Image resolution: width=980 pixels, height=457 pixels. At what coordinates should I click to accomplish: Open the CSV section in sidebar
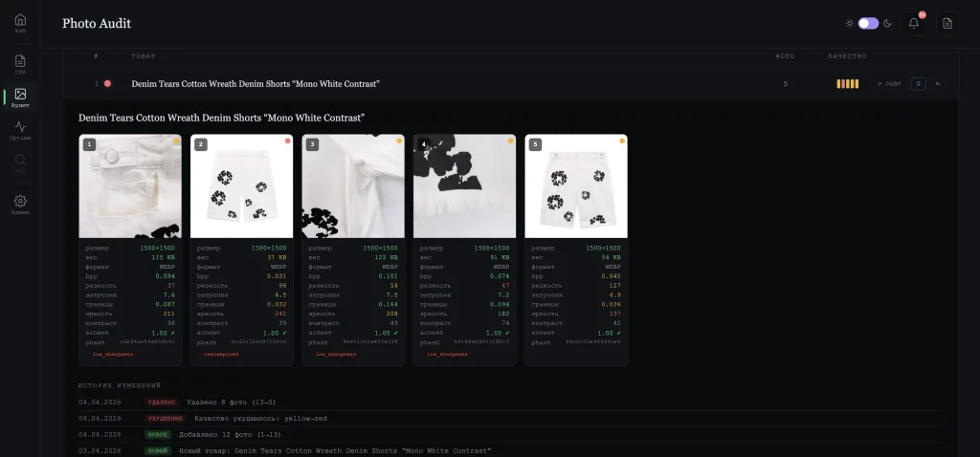pyautogui.click(x=20, y=64)
